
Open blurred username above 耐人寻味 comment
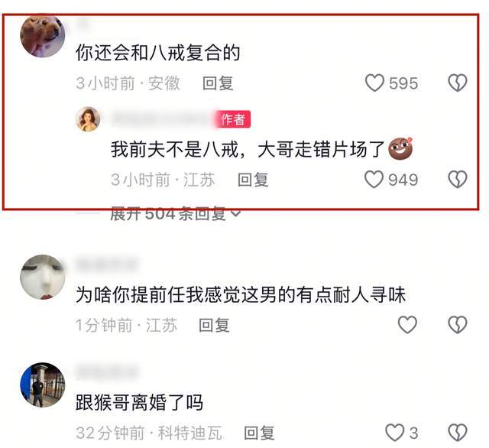point(106,264)
